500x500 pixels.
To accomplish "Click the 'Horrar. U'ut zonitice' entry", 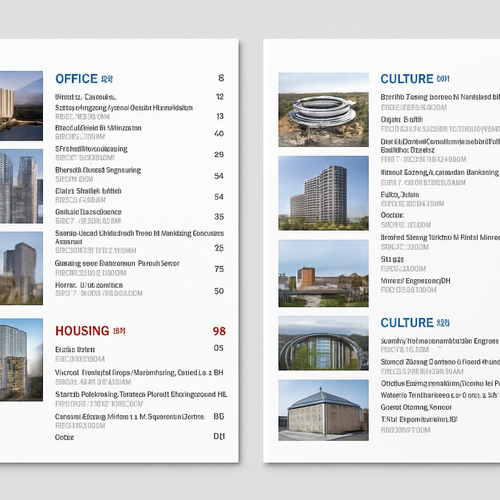I will click(x=89, y=285).
